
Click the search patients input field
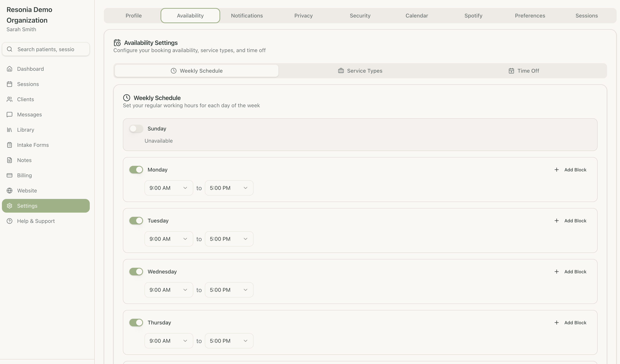click(46, 49)
